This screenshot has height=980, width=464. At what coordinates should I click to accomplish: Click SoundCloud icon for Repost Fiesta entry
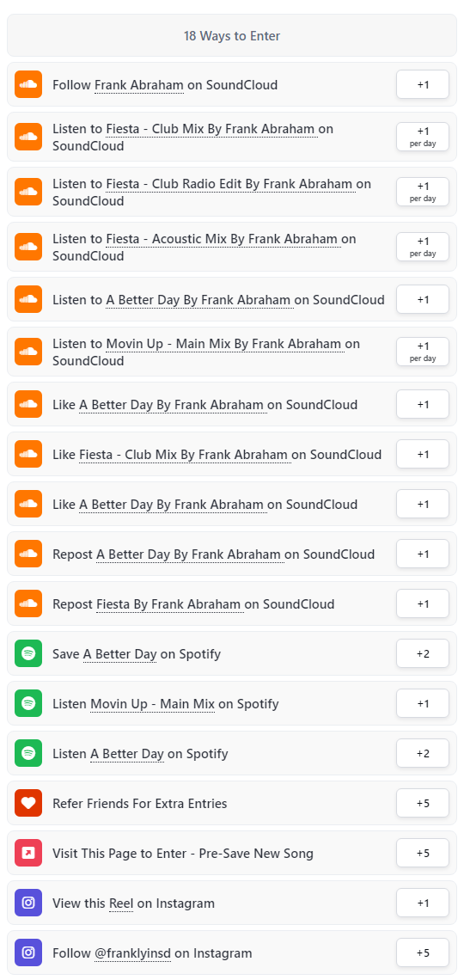tap(28, 603)
